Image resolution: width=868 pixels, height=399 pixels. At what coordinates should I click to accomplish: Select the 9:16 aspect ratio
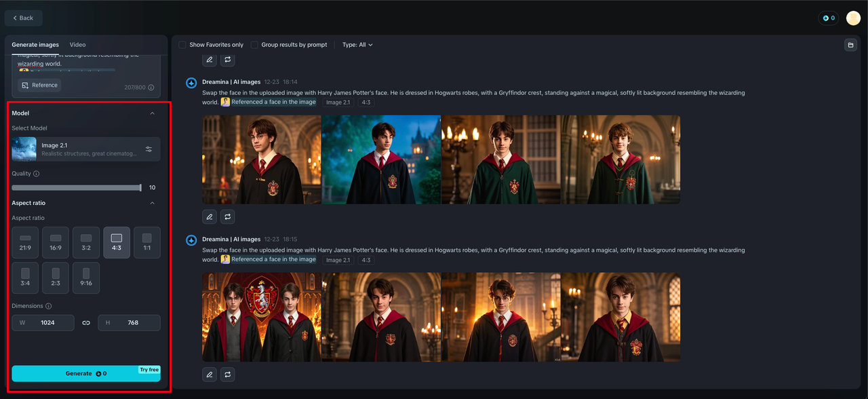tap(86, 278)
